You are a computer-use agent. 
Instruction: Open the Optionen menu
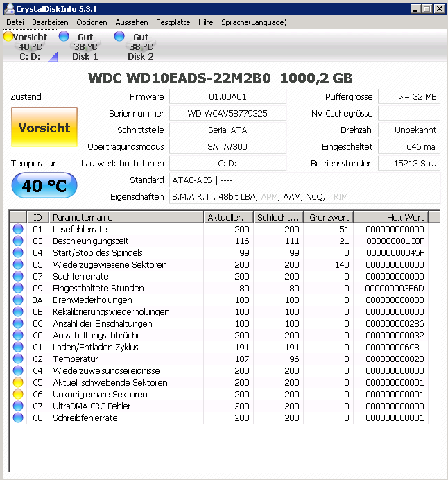(92, 22)
